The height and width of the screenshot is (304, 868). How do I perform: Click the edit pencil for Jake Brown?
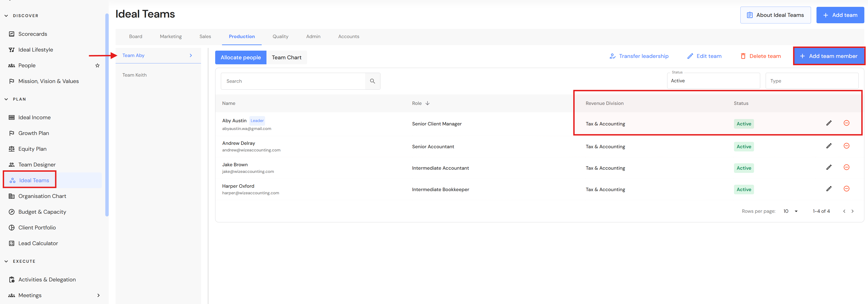tap(829, 167)
